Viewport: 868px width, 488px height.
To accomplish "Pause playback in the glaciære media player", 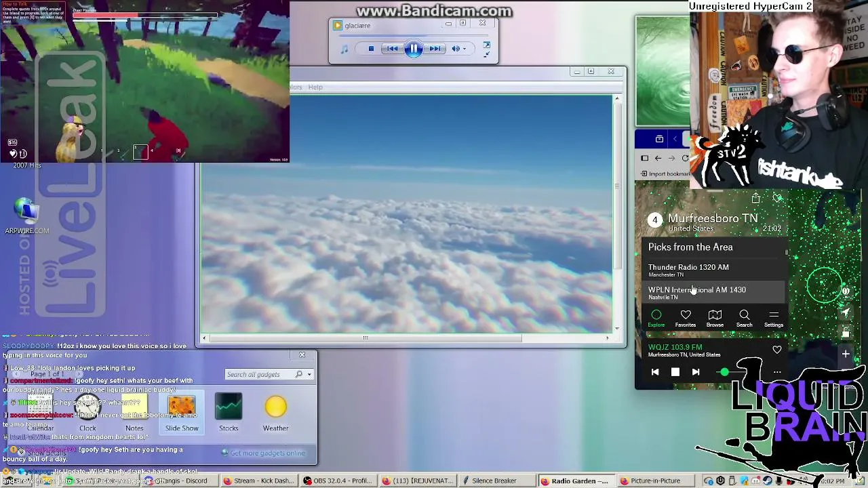I will (x=413, y=48).
